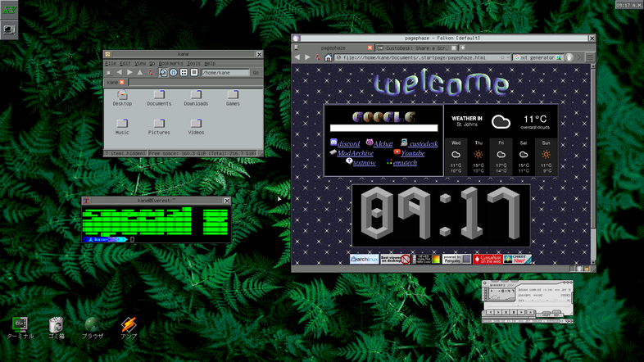Click the forward arrow in file manager toolbar

tap(129, 73)
